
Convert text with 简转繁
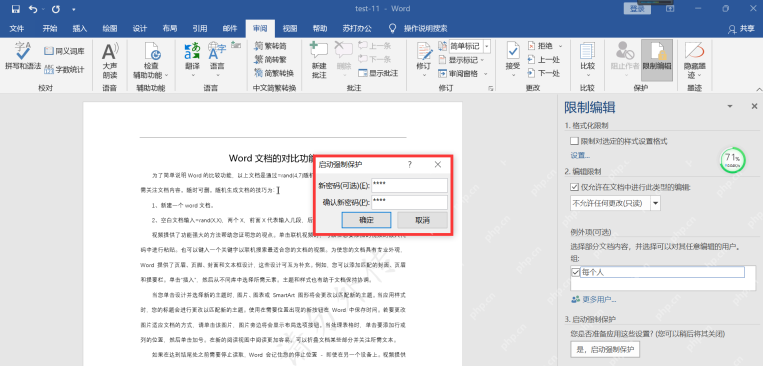pyautogui.click(x=270, y=59)
